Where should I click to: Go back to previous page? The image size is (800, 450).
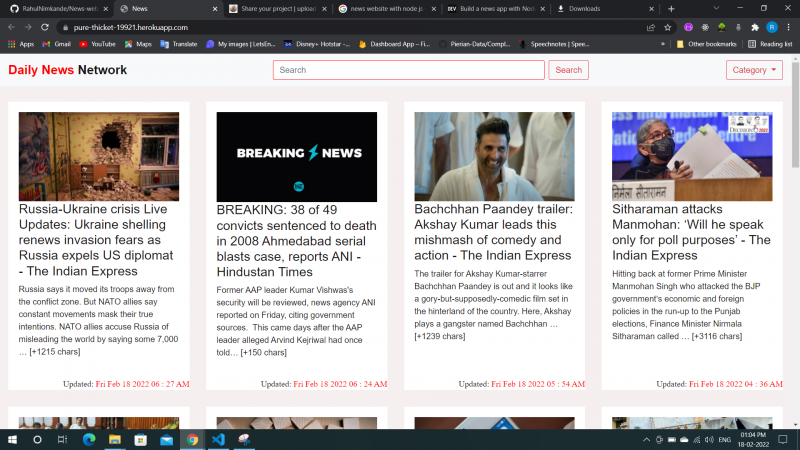pyautogui.click(x=11, y=27)
